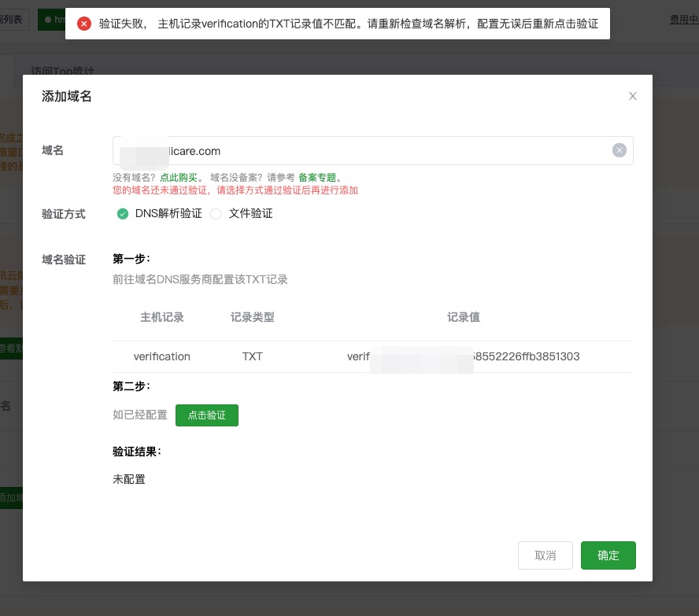This screenshot has height=616, width=699.
Task: Focus the 域名 text input field
Action: click(x=362, y=151)
